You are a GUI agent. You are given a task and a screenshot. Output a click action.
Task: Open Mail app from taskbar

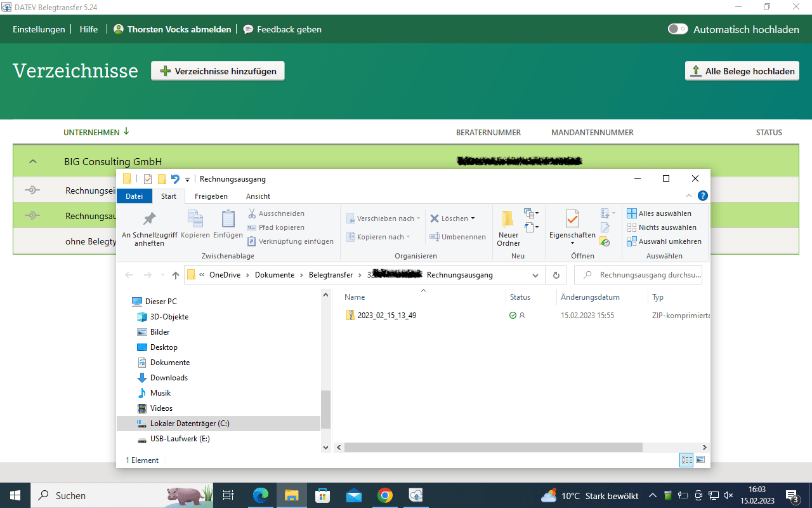tap(353, 495)
